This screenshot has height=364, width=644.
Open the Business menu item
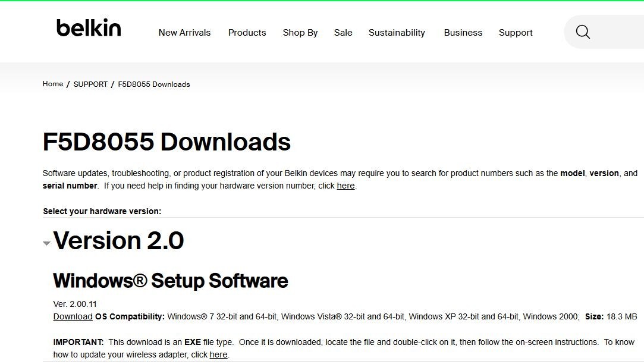click(x=463, y=33)
